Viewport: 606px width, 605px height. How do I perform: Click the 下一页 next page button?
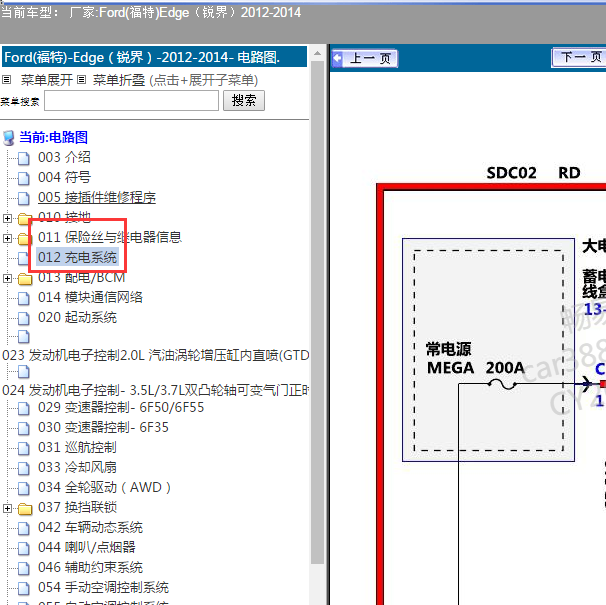point(579,58)
